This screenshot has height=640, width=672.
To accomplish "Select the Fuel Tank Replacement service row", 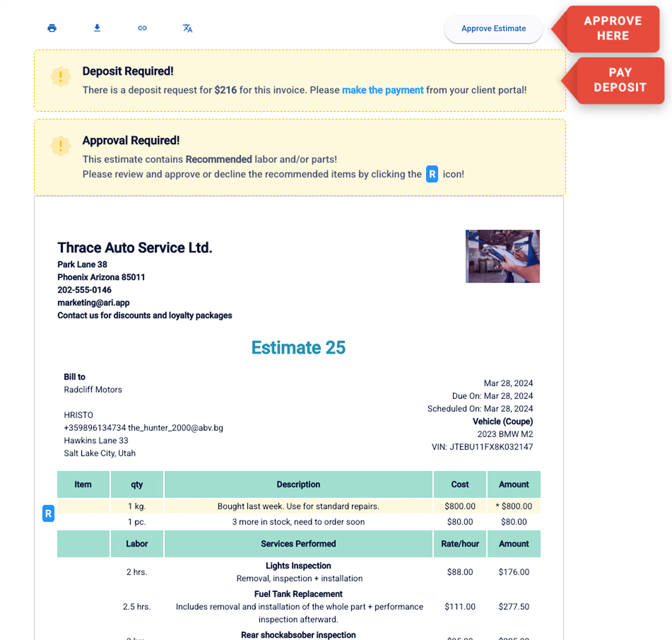I will point(298,606).
